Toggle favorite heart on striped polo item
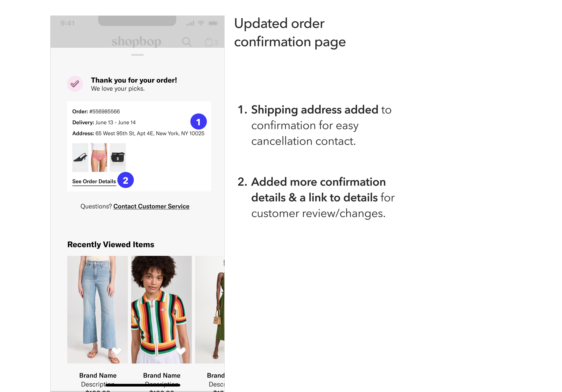Image resolution: width=562 pixels, height=392 pixels. coord(181,351)
